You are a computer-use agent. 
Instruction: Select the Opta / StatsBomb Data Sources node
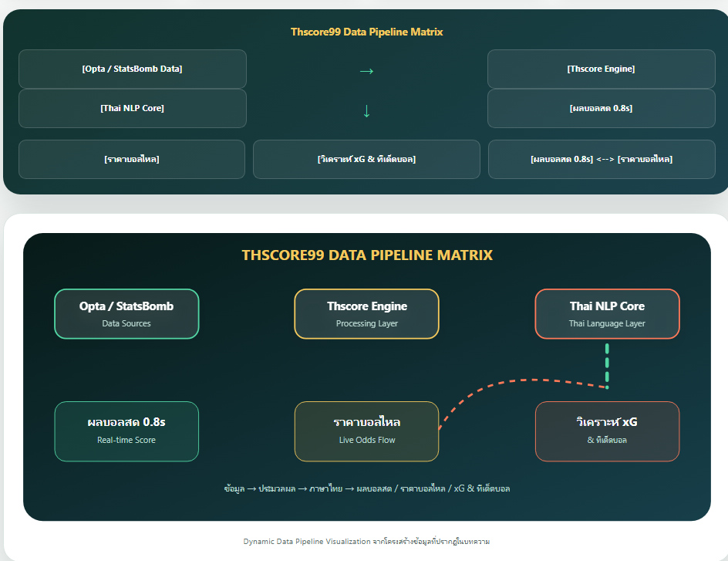[x=126, y=314]
